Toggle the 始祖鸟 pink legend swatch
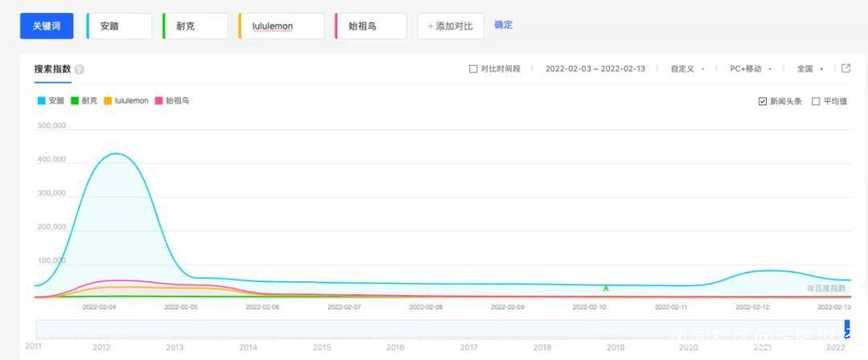The width and height of the screenshot is (868, 360). click(159, 100)
